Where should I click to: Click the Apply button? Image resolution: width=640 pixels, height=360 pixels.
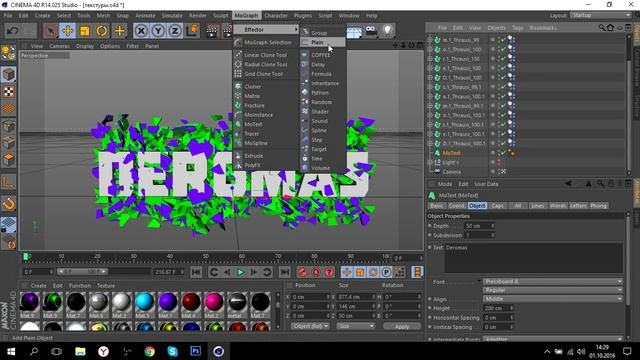click(402, 326)
